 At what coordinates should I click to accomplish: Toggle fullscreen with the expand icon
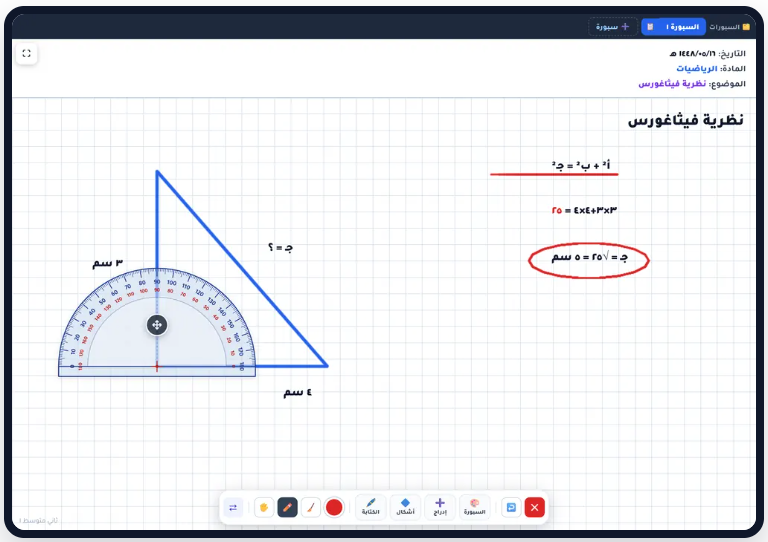(x=26, y=53)
